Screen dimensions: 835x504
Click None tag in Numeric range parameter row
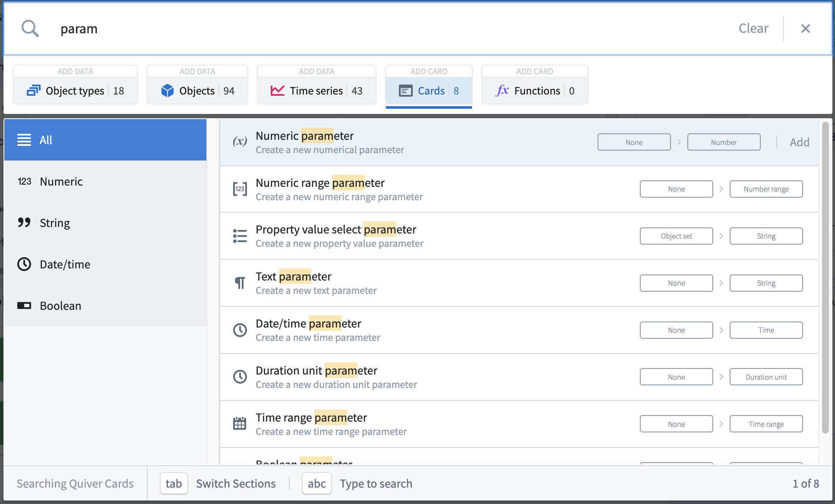(676, 189)
